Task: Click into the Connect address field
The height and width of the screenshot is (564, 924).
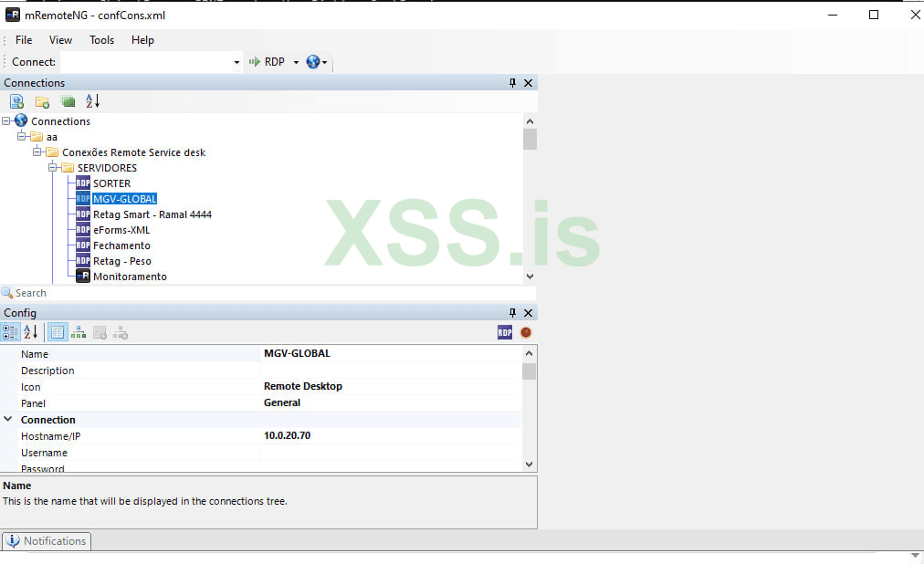Action: (146, 62)
